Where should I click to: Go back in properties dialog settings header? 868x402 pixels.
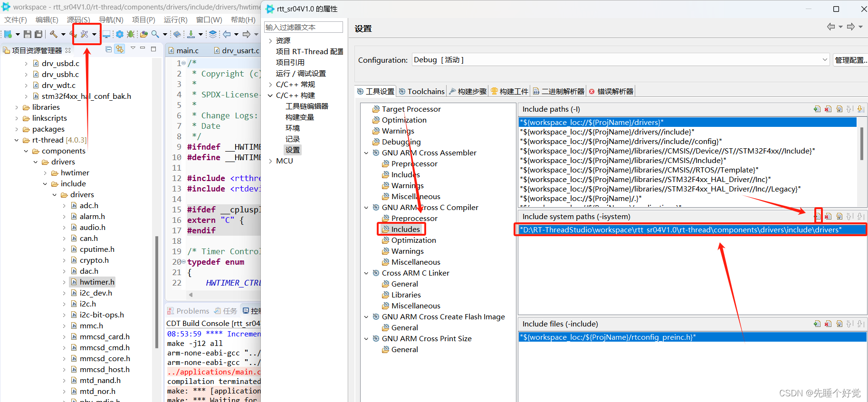831,27
